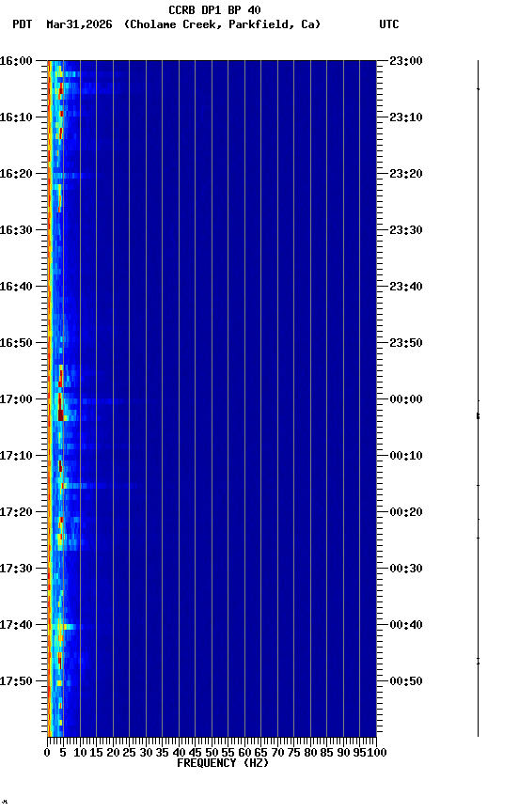Viewport: 519px width, 812px height.
Task: Click the '00:00' UTC time label
Action: point(406,399)
